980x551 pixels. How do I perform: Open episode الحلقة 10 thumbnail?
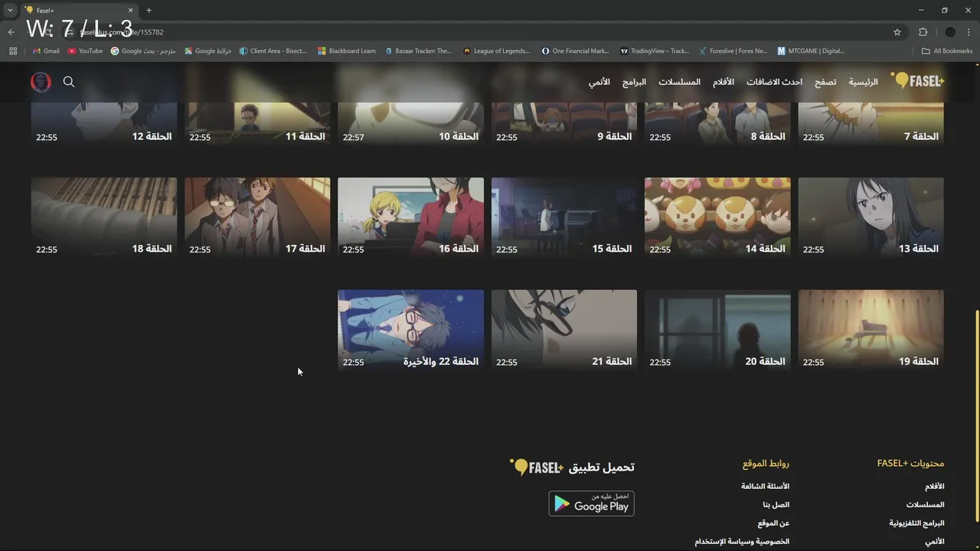click(x=410, y=122)
